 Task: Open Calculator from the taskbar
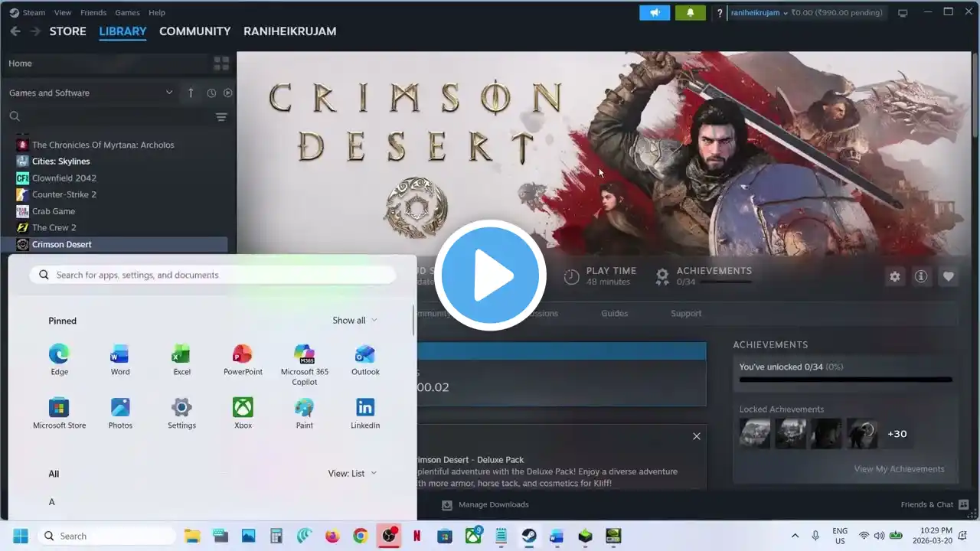(x=276, y=536)
